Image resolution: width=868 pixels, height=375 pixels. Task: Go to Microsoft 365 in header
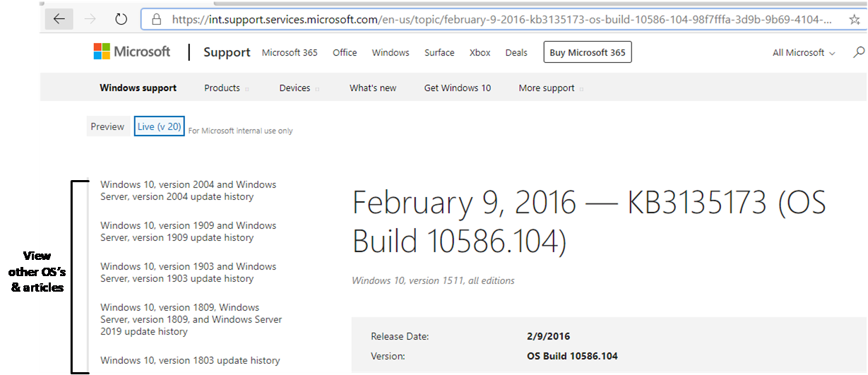click(290, 52)
